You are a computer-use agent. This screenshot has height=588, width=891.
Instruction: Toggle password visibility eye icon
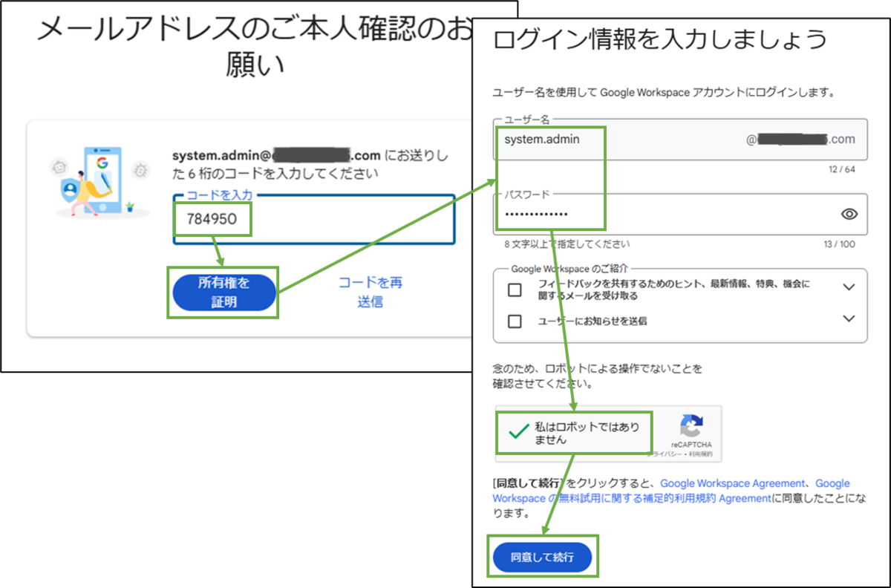[x=849, y=215]
